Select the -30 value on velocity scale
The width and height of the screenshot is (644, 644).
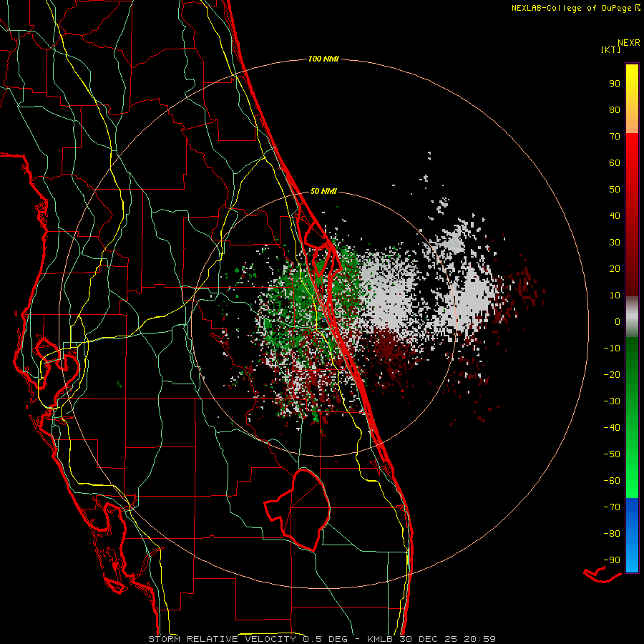coord(612,401)
